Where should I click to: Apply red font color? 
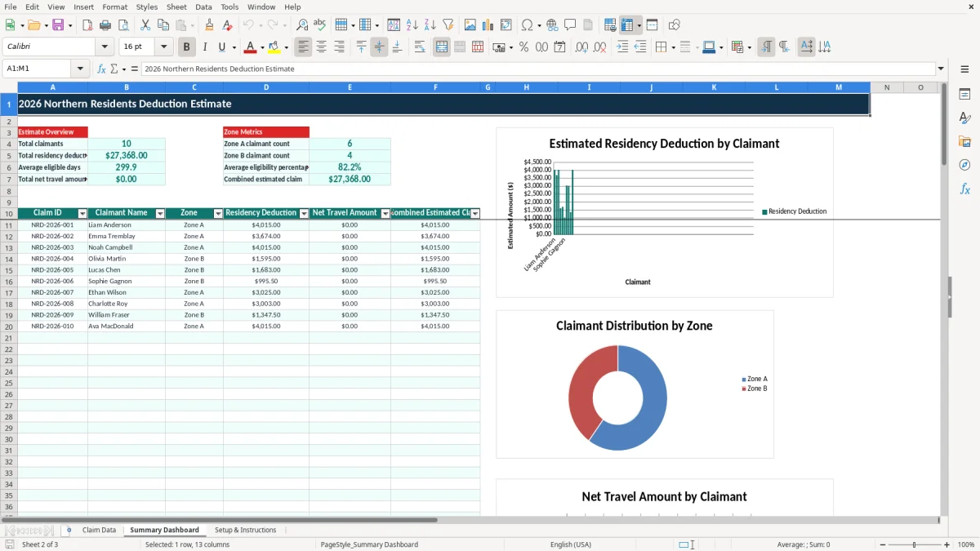pos(251,47)
